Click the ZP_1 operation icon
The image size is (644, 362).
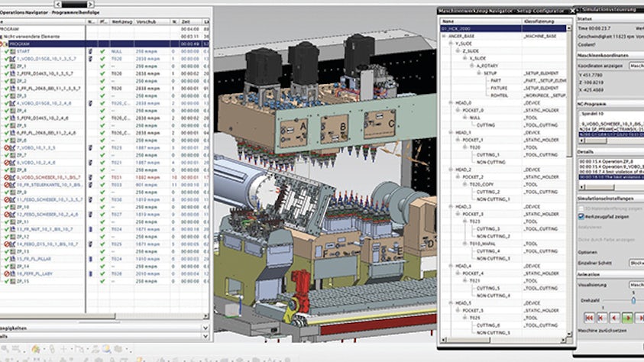tap(13, 66)
